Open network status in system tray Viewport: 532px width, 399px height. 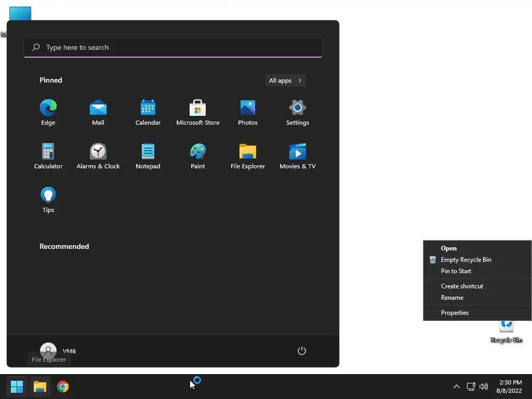point(471,387)
